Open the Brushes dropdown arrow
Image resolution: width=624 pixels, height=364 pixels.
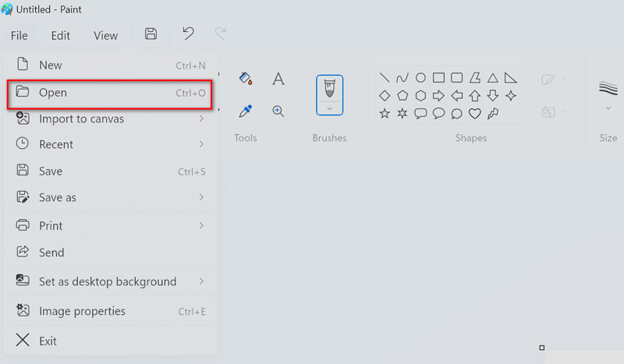329,108
